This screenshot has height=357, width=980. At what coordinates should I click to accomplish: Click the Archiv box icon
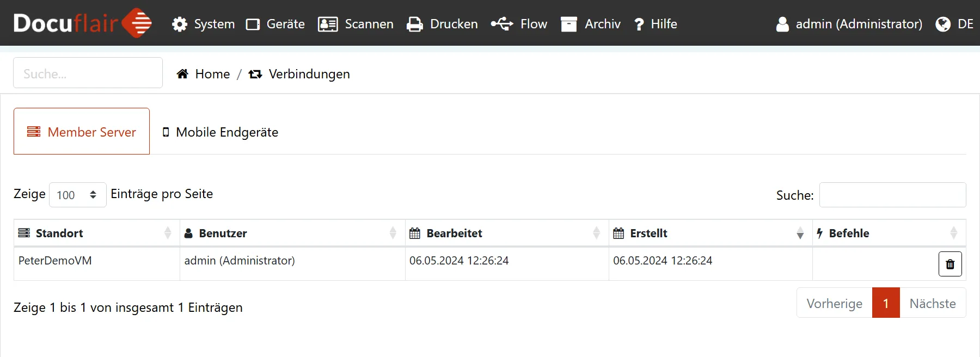coord(569,24)
